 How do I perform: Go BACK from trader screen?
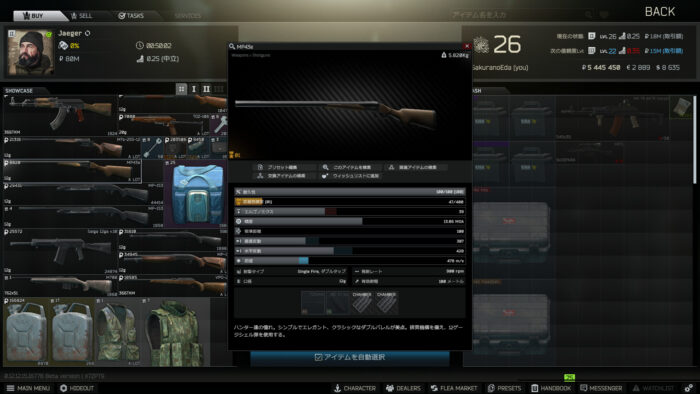pyautogui.click(x=660, y=12)
